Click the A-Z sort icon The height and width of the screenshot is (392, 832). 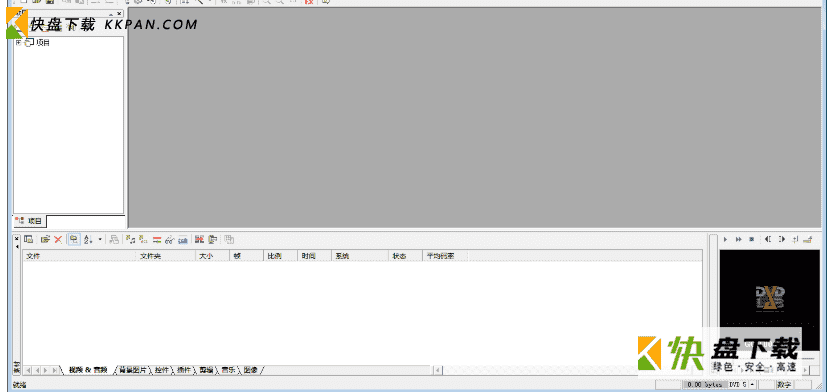pos(88,240)
